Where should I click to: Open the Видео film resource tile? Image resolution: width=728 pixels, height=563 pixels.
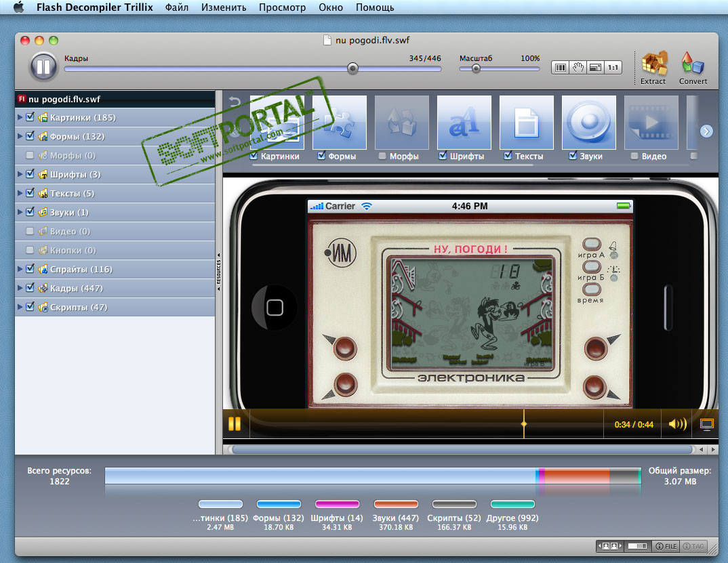tap(651, 123)
